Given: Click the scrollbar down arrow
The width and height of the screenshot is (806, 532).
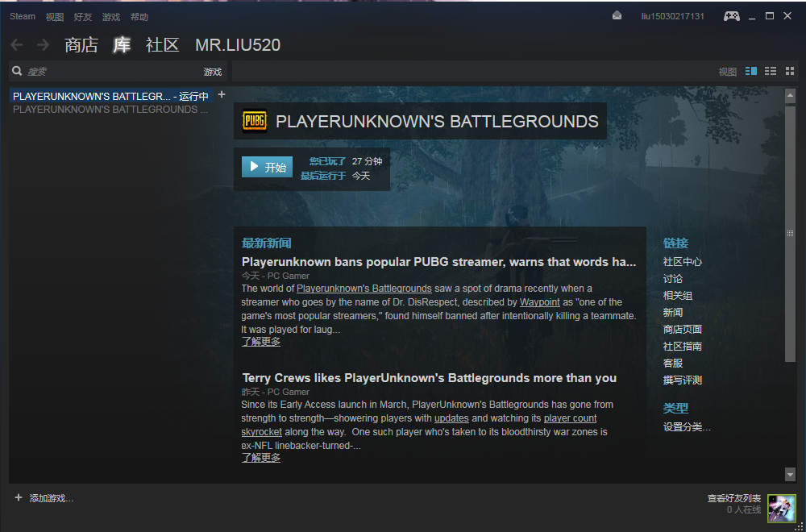Looking at the screenshot, I should coord(790,474).
